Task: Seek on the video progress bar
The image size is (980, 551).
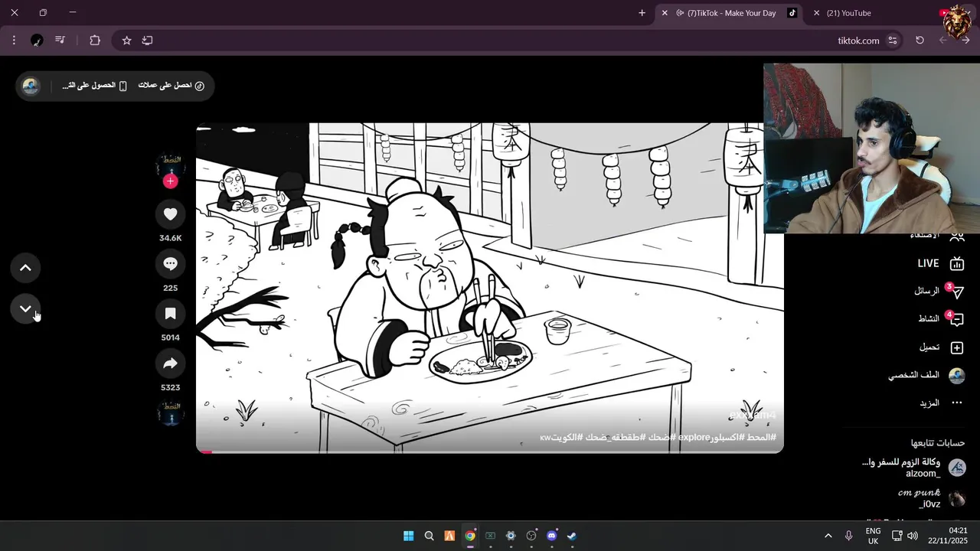Action: pyautogui.click(x=490, y=452)
